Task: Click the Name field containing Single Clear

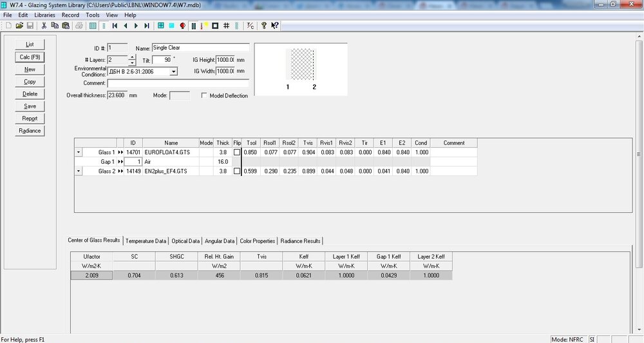Action: coord(200,48)
